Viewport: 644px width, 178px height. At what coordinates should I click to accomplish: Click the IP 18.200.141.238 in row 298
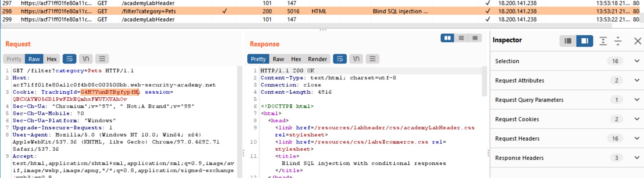(x=517, y=11)
